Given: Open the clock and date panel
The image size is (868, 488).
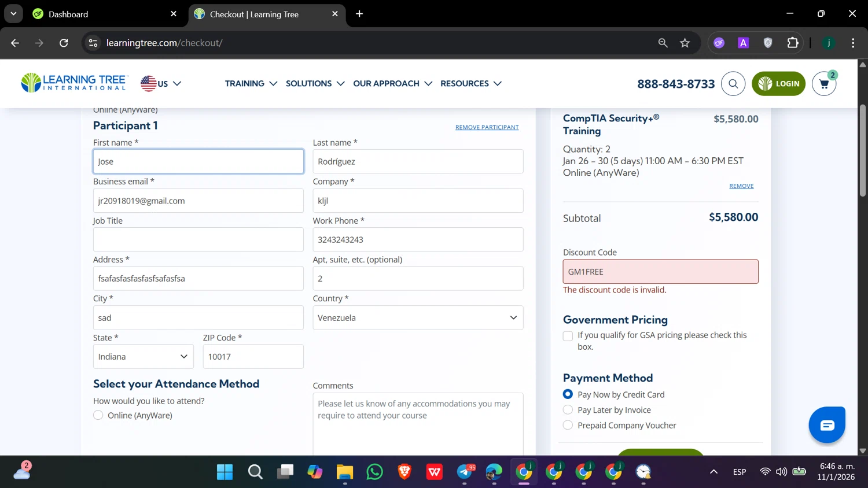Looking at the screenshot, I should [x=836, y=472].
